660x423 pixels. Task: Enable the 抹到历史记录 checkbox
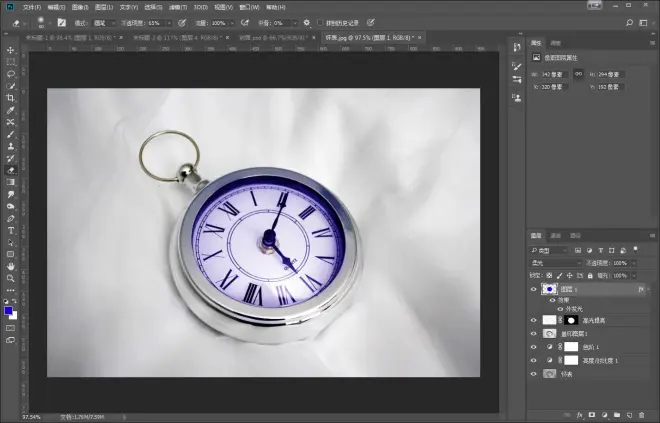[x=320, y=23]
